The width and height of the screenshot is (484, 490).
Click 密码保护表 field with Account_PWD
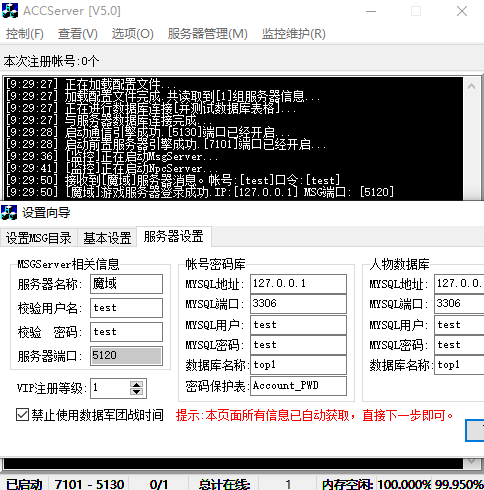(x=298, y=386)
